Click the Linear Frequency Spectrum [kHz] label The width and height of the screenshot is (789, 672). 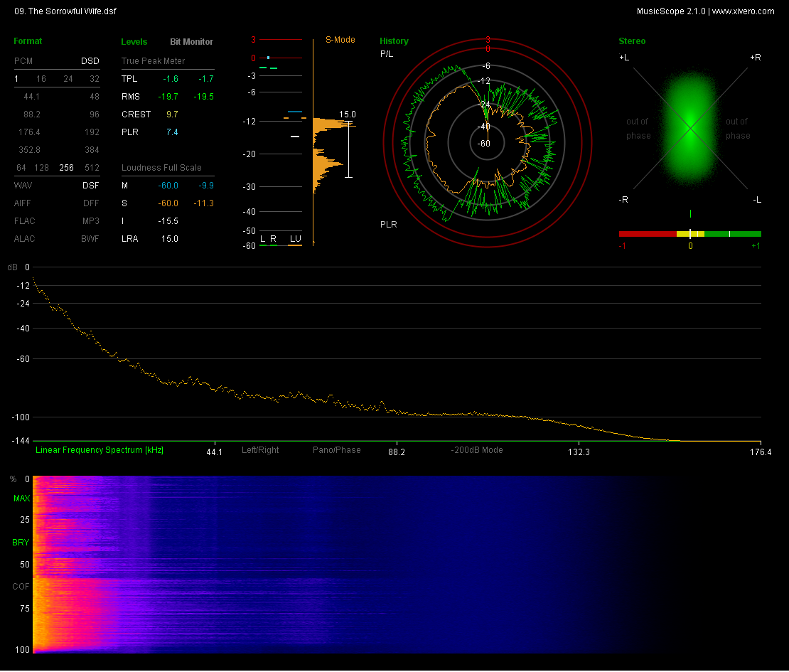(100, 450)
